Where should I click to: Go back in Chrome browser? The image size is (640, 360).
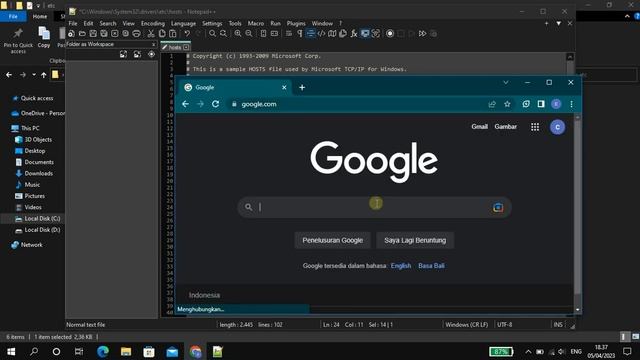pyautogui.click(x=185, y=104)
